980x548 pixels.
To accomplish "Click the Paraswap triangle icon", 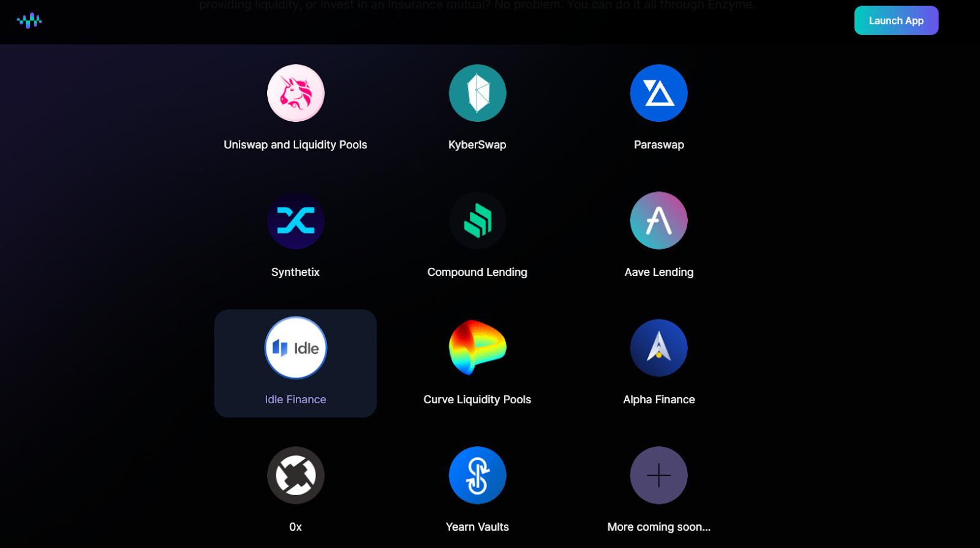I will point(659,93).
